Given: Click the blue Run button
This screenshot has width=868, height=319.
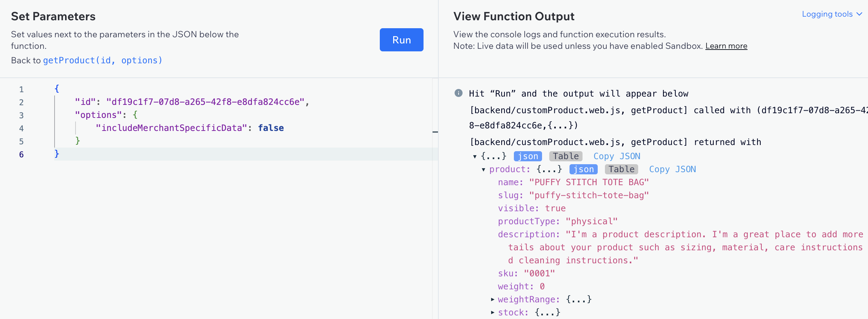Looking at the screenshot, I should coord(401,40).
